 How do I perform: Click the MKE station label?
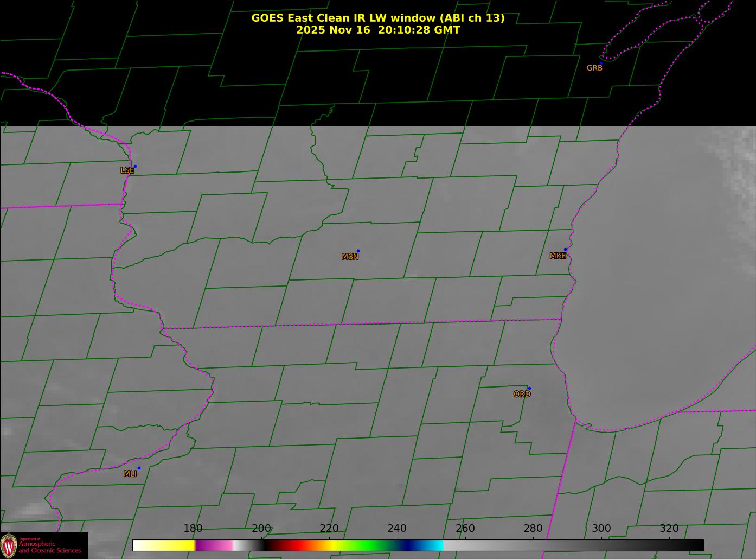(558, 256)
